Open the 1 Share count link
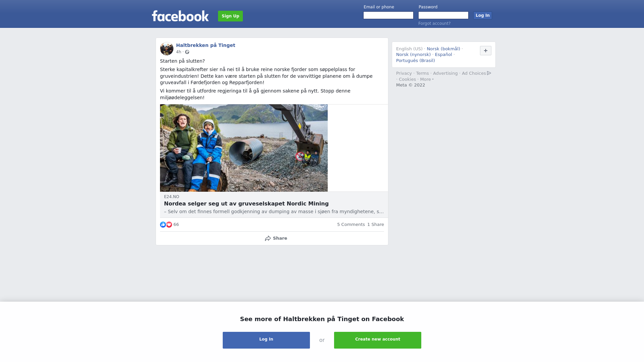Viewport: 644px width, 362px height. pos(376,225)
